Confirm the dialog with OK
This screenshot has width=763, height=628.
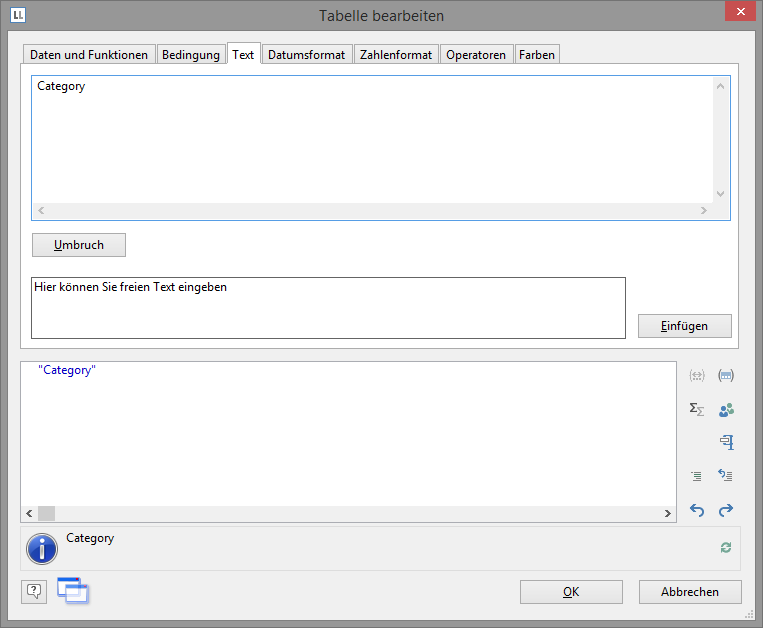pyautogui.click(x=571, y=592)
